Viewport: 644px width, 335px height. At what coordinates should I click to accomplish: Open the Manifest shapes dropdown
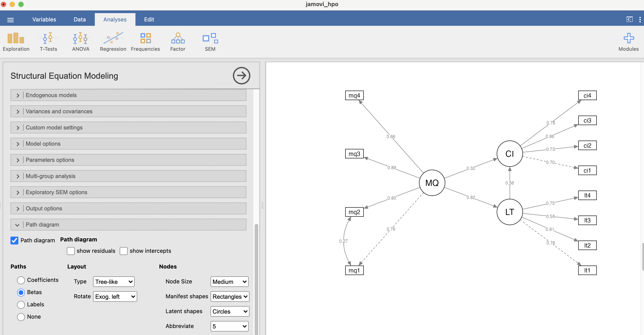pos(230,297)
